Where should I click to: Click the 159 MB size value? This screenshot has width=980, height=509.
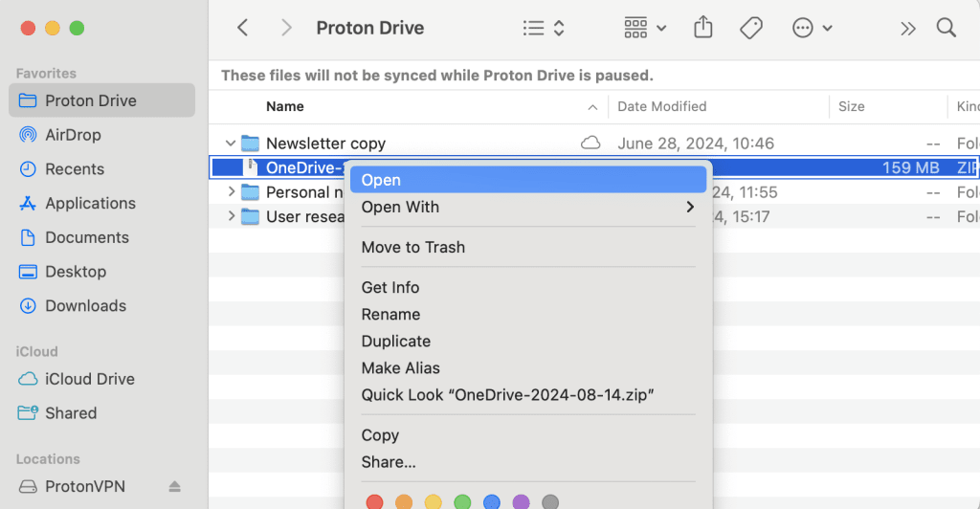[911, 167]
